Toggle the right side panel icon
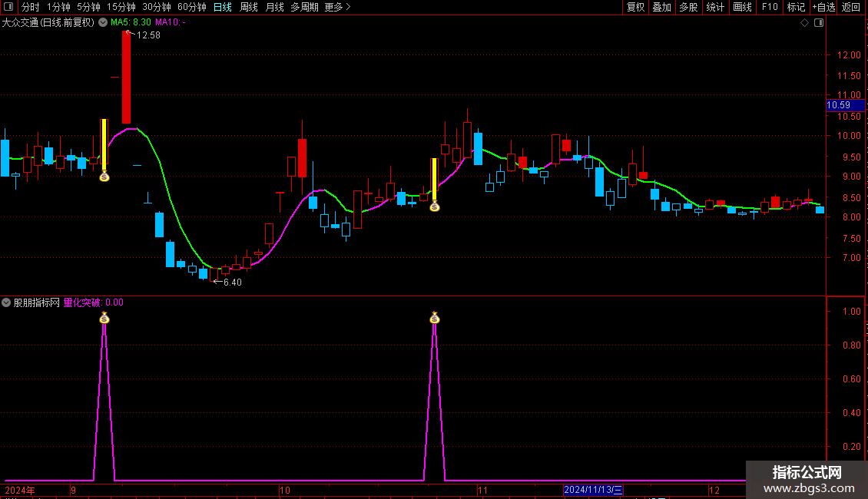 (x=819, y=23)
